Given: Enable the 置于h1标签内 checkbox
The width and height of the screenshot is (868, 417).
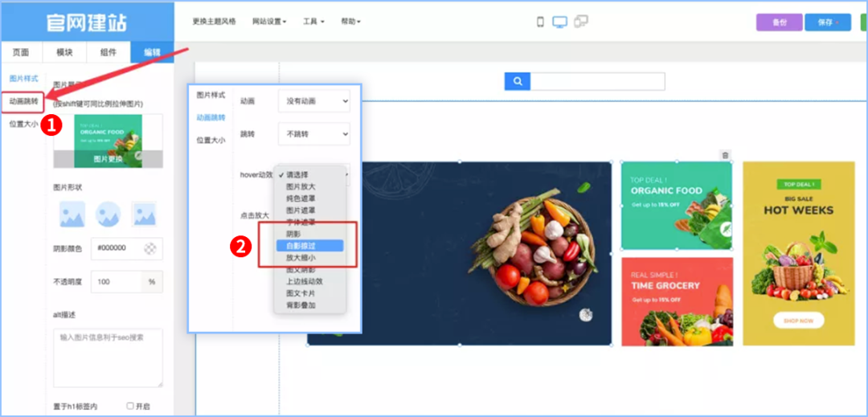Looking at the screenshot, I should pyautogui.click(x=130, y=406).
